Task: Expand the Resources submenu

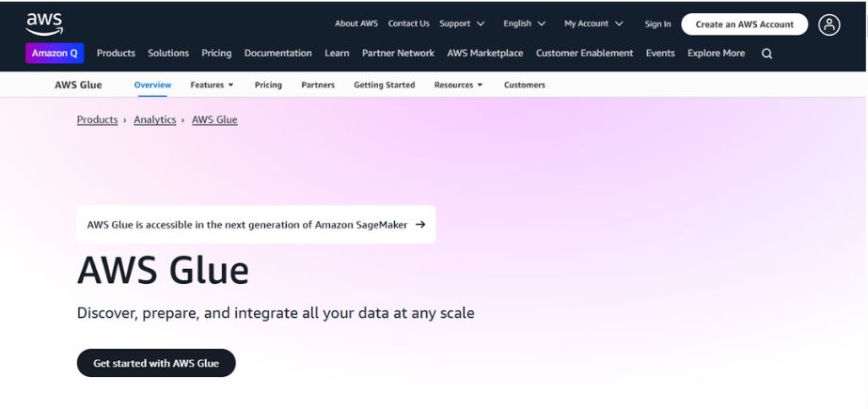Action: coord(458,85)
